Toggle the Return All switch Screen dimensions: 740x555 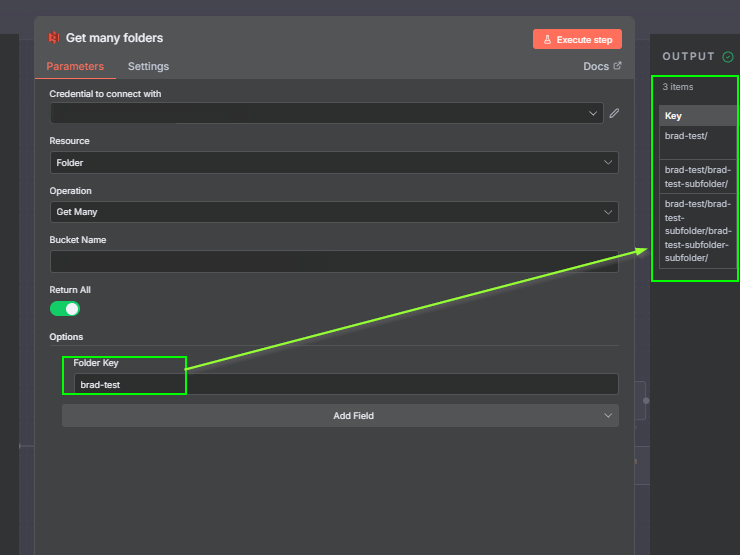click(x=65, y=309)
